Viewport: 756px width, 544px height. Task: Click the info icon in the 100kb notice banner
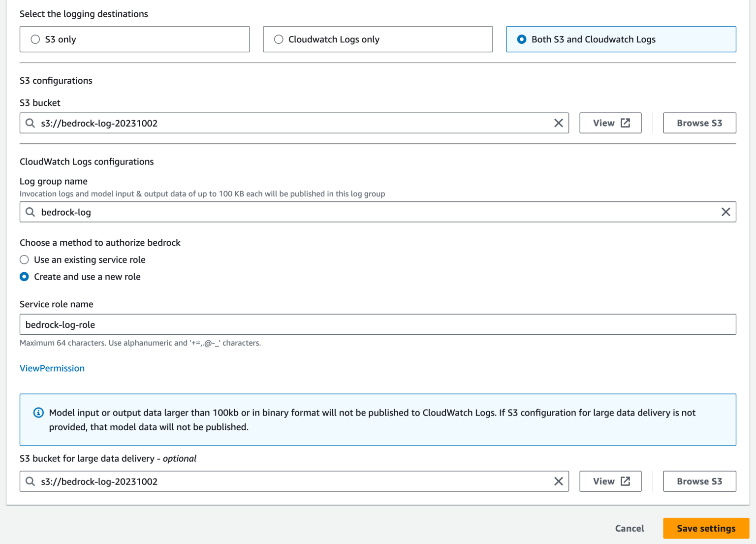click(x=38, y=413)
